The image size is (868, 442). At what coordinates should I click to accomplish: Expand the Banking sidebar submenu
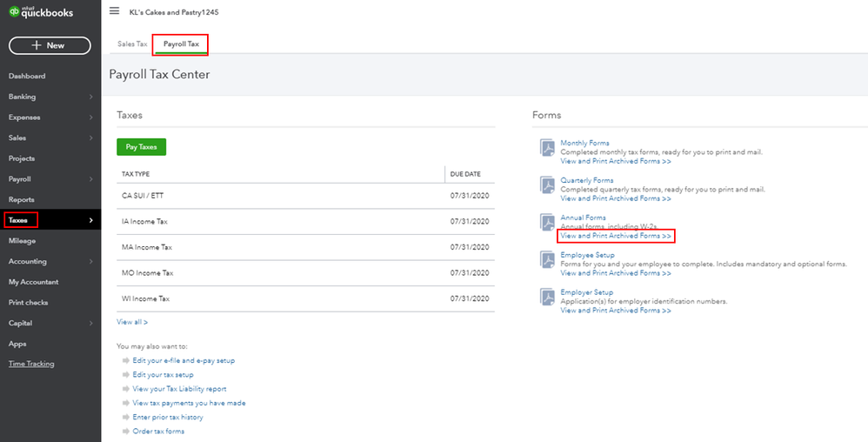tap(90, 97)
